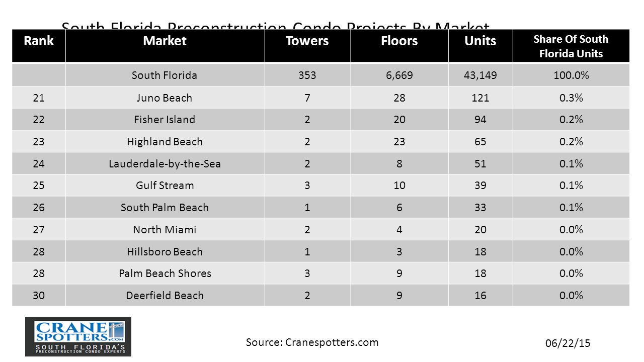Select the Hillsboro Beach cell
Screen dimensions: 644x362
[x=165, y=251]
